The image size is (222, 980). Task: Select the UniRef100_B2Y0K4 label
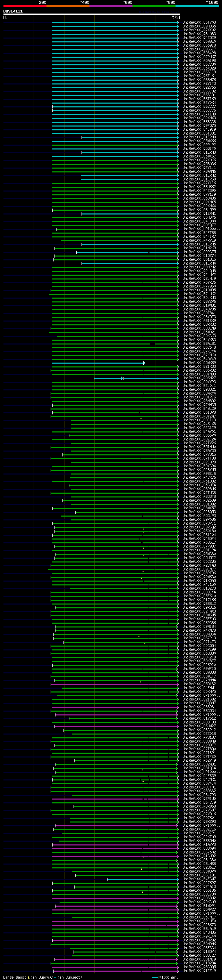point(199,103)
